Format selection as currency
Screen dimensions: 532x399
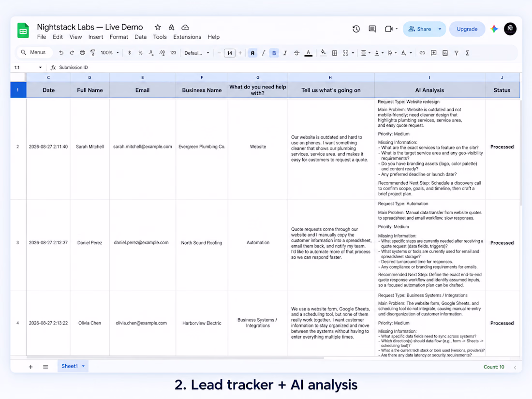pyautogui.click(x=129, y=53)
